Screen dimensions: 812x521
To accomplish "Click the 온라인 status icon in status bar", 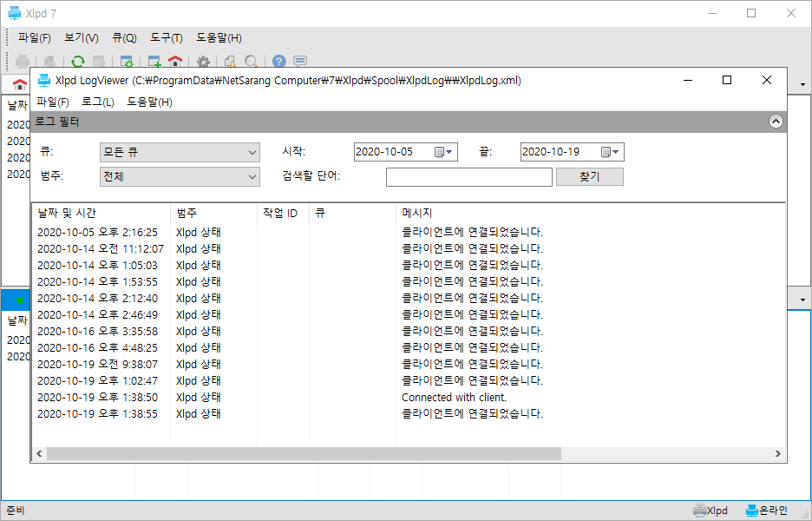I will point(752,511).
